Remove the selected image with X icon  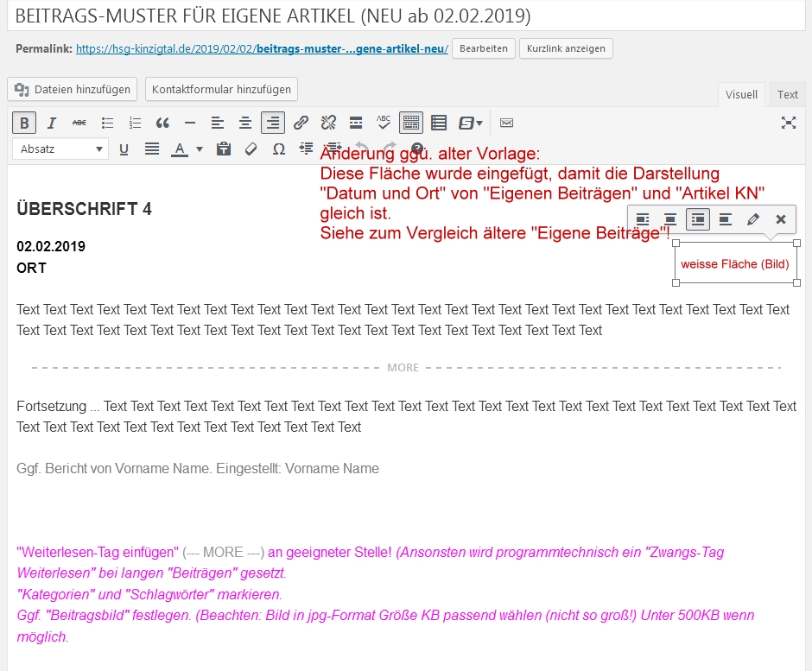tap(780, 219)
